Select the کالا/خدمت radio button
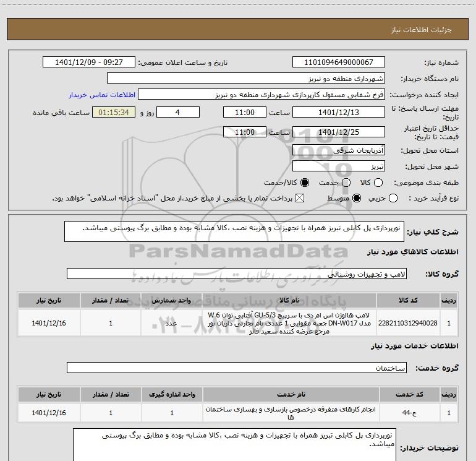This screenshot has height=461, width=476. [305, 183]
